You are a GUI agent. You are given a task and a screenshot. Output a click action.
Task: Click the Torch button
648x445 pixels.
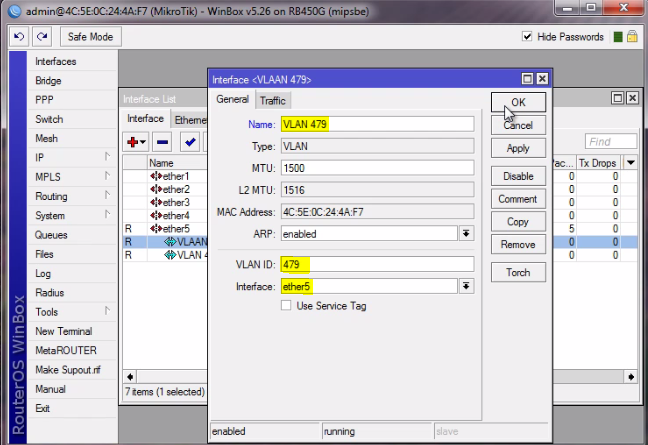(518, 272)
